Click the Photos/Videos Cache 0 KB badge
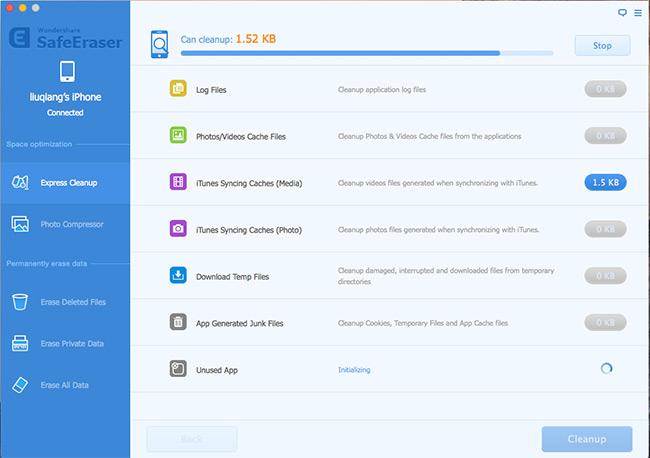650x458 pixels. click(605, 136)
